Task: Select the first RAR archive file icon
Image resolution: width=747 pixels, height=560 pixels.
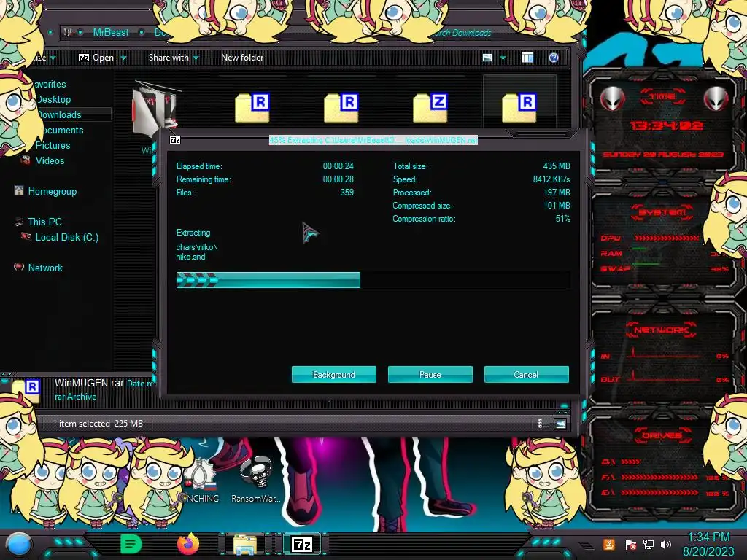Action: tap(252, 108)
